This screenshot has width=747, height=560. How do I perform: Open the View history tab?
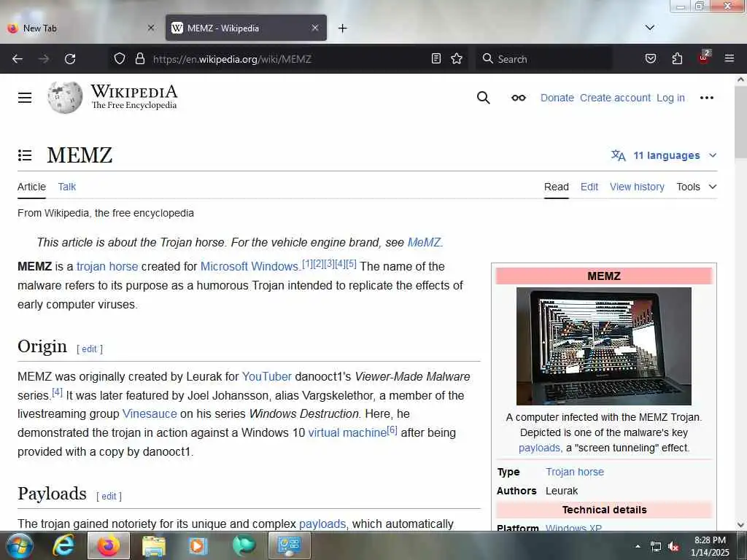[637, 187]
